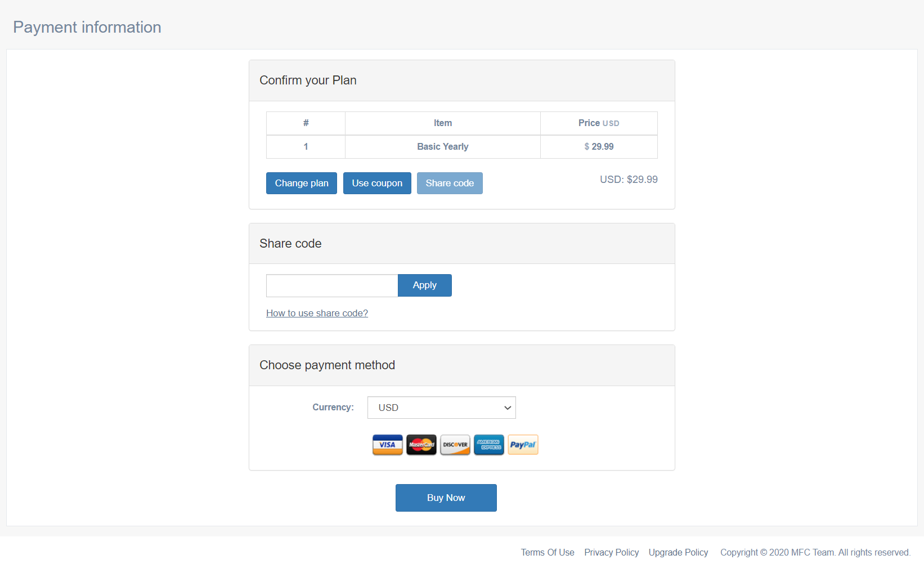
Task: Pick the Discover card payment icon
Action: point(455,445)
